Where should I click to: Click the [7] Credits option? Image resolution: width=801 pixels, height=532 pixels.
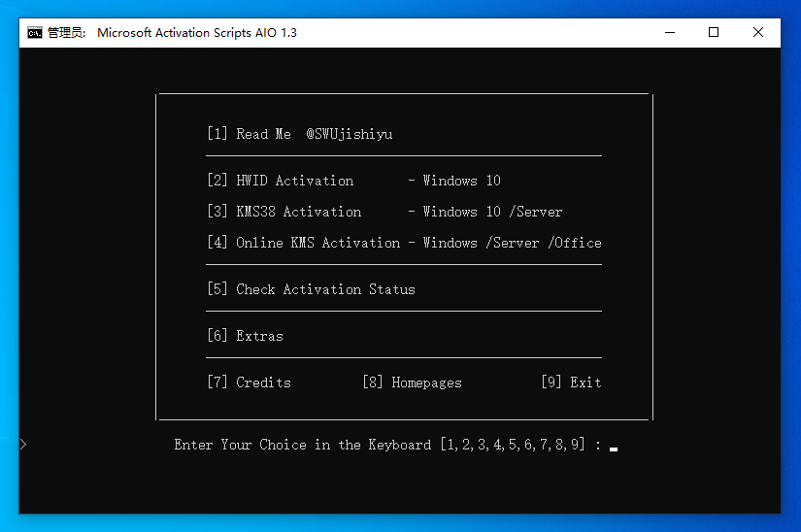(249, 382)
